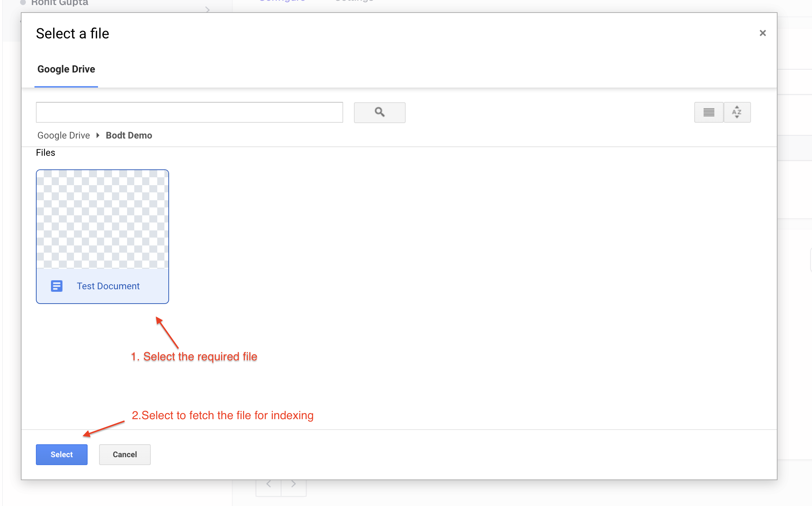Viewport: 812px width, 506px height.
Task: Switch to the Google Drive tab
Action: 66,69
